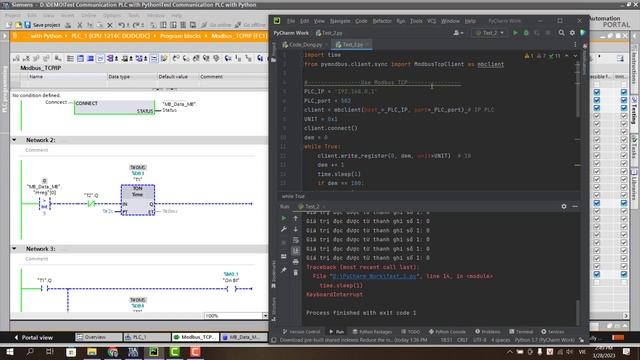Click the Chrome icon in Windows taskbar

point(113,352)
